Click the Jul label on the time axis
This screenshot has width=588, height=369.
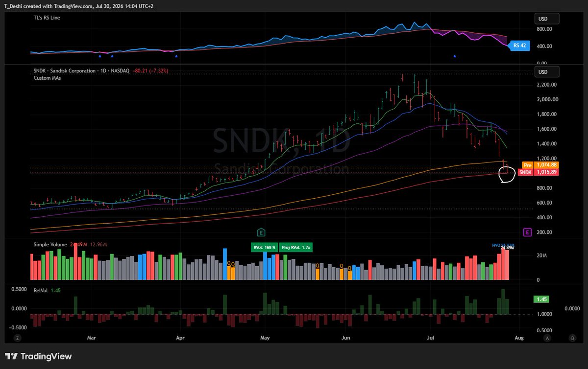point(431,338)
